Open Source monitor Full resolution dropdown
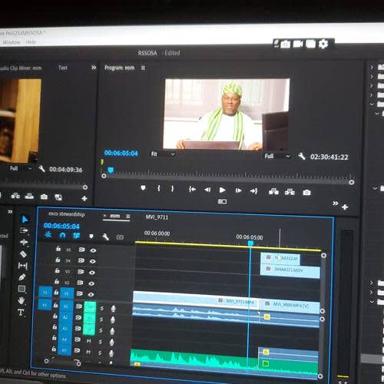Screen dimensions: 384x384 [21, 168]
